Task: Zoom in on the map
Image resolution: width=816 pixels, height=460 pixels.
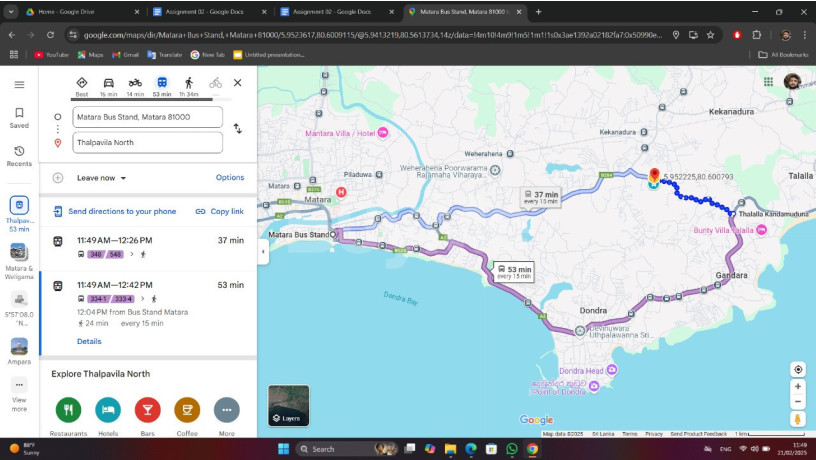Action: pyautogui.click(x=798, y=386)
